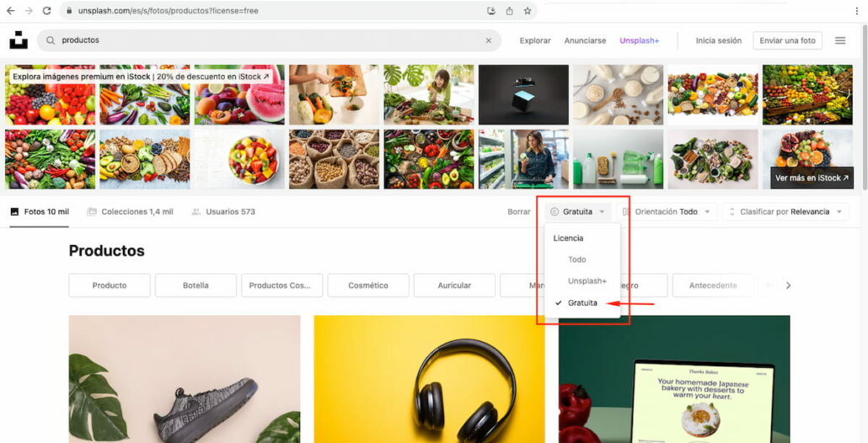
Task: Open the sacks of beans thumbnail
Action: [335, 159]
